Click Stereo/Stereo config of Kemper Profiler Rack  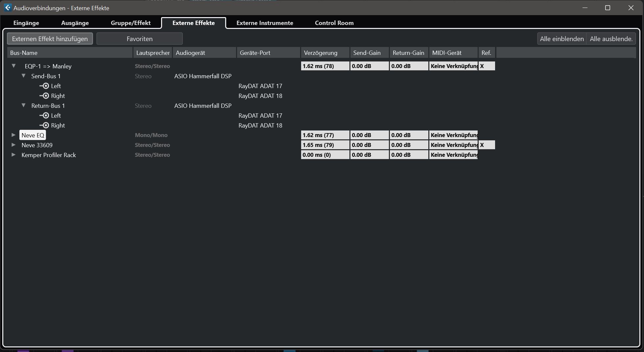click(152, 155)
